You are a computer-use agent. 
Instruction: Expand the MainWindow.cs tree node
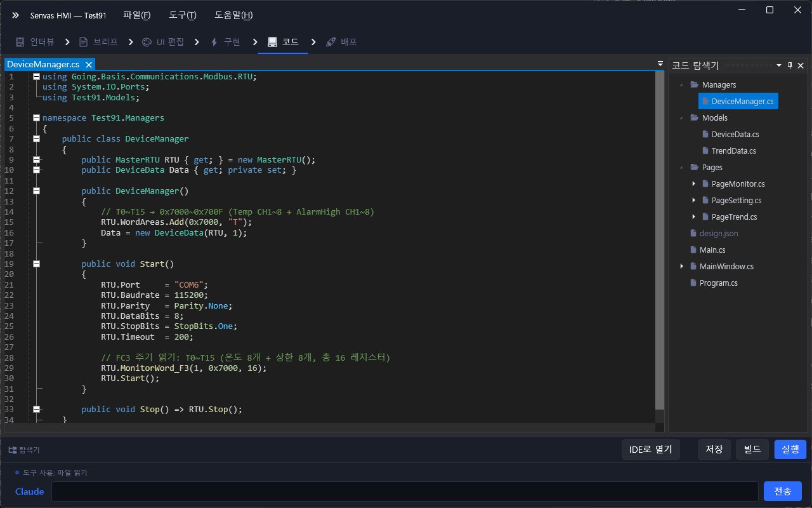coord(682,267)
